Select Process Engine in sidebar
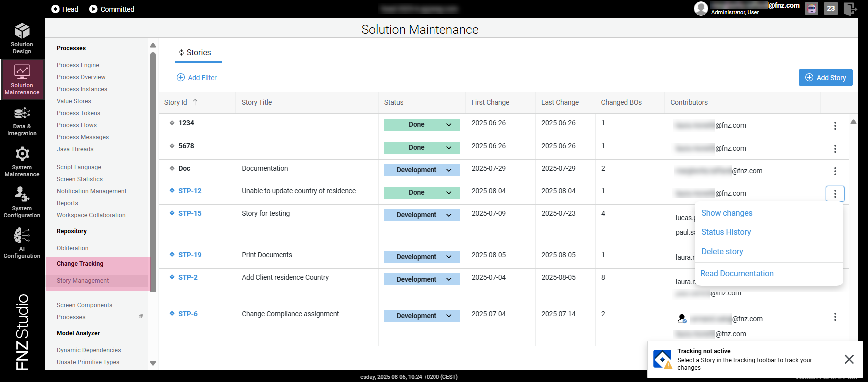The image size is (868, 382). pyautogui.click(x=78, y=65)
